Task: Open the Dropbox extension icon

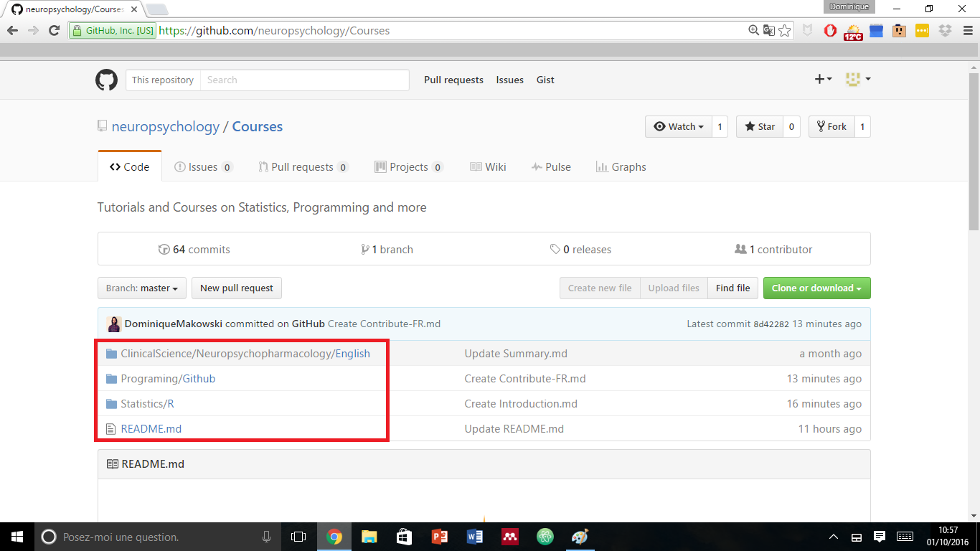Action: pyautogui.click(x=945, y=31)
